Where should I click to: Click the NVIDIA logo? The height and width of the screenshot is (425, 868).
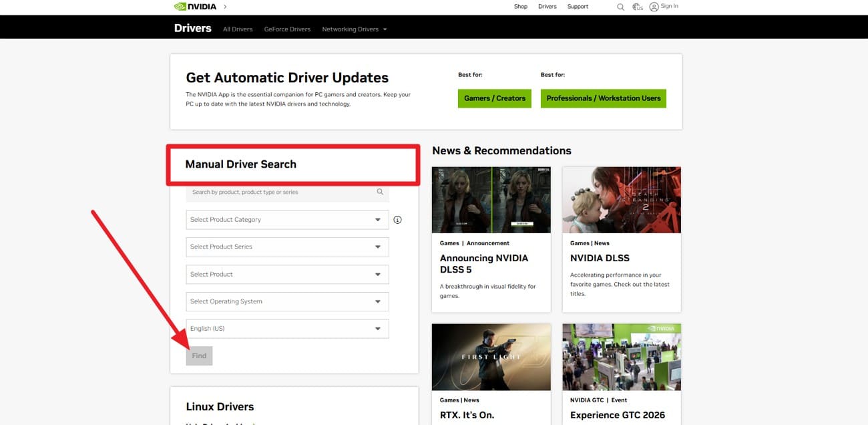194,6
